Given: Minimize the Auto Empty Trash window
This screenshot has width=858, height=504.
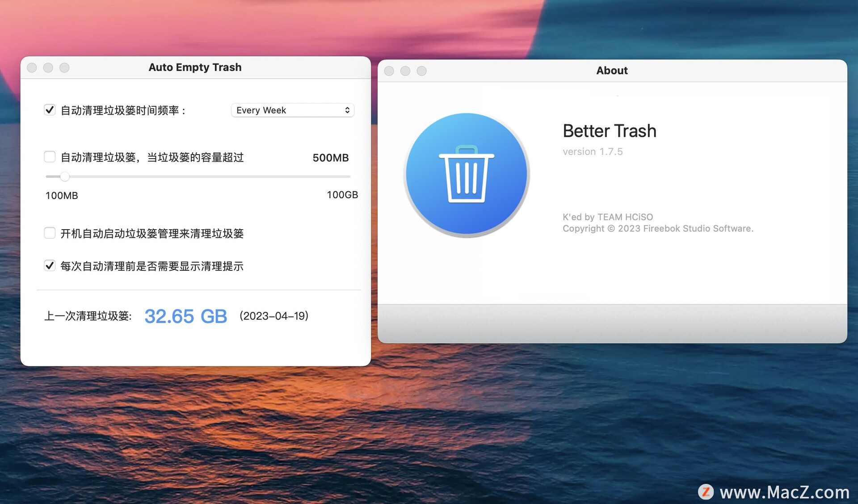Looking at the screenshot, I should point(48,67).
